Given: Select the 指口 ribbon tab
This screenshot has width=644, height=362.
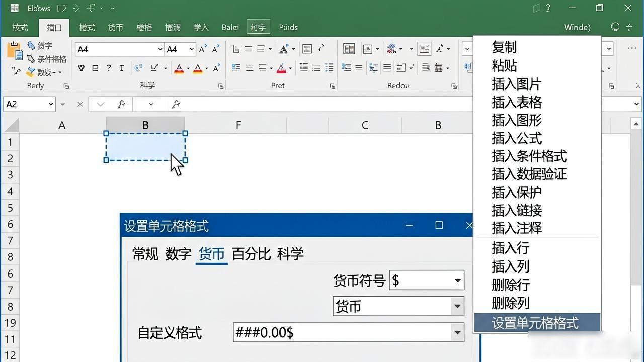Looking at the screenshot, I should (54, 27).
